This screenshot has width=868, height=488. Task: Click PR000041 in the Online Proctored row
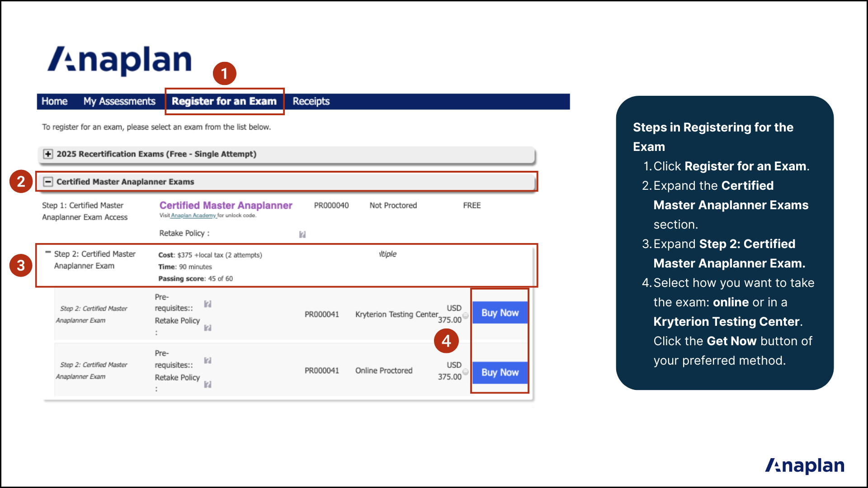(322, 371)
